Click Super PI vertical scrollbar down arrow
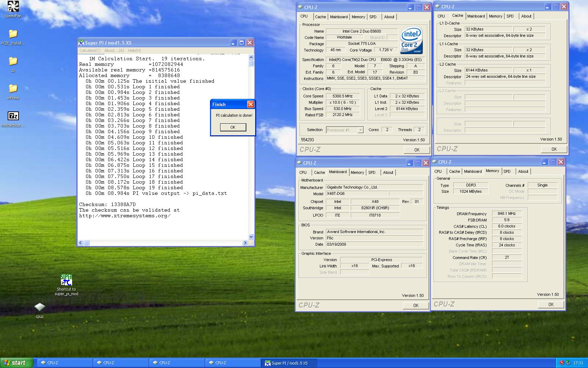 (251, 237)
